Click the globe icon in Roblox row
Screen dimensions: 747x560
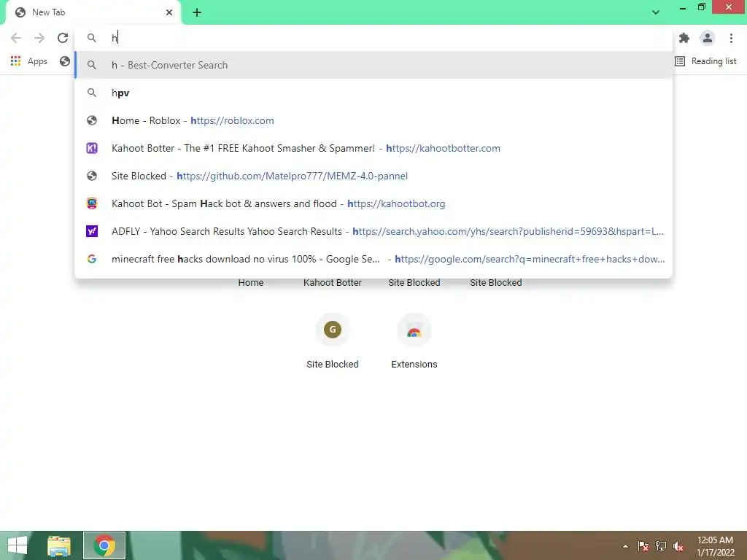pos(92,120)
